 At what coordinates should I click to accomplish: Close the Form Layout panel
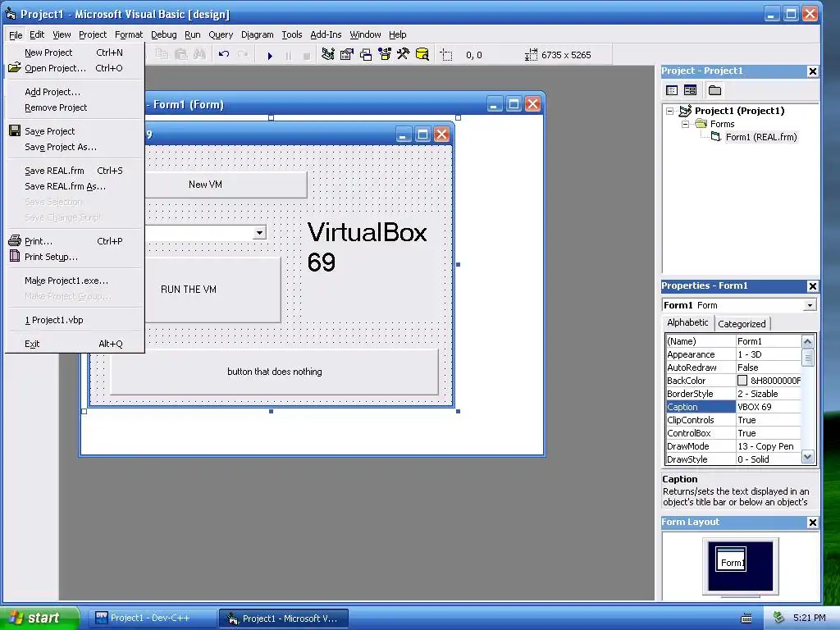813,523
